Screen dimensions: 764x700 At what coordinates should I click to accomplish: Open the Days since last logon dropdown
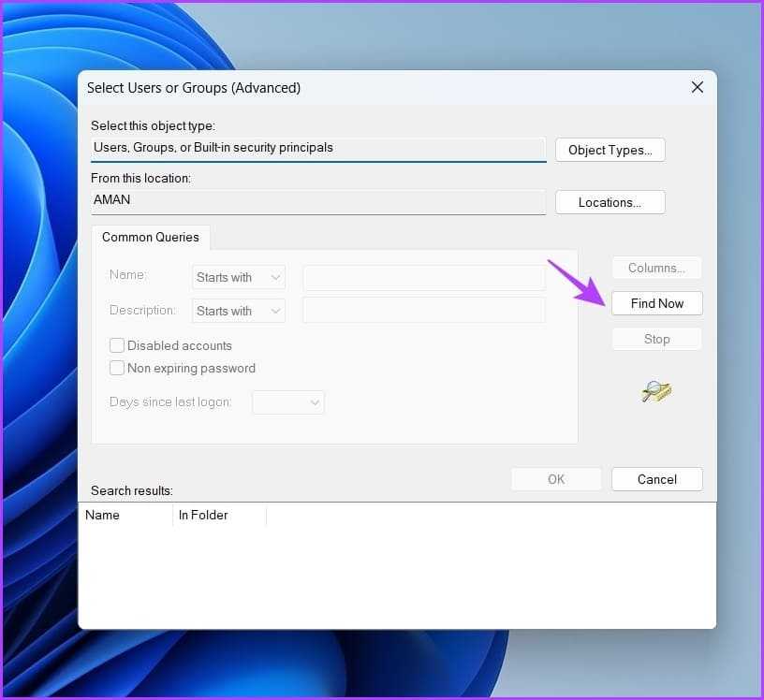(x=288, y=402)
